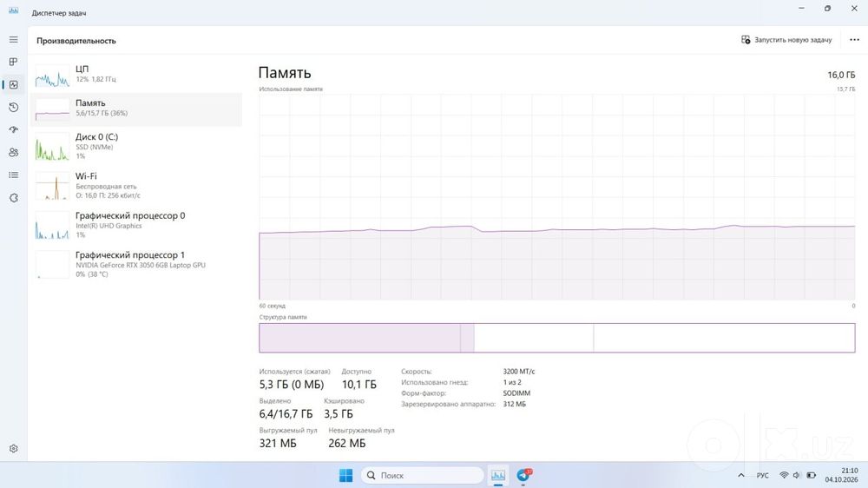This screenshot has width=868, height=488.
Task: Open the Windows Start menu
Action: click(x=345, y=475)
